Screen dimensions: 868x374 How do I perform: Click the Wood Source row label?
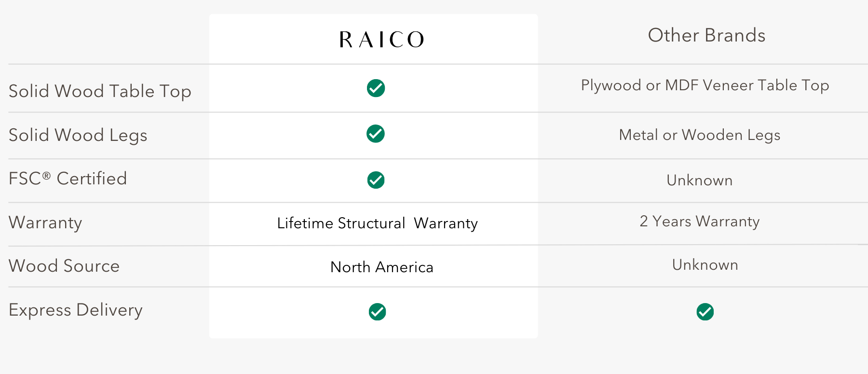(x=64, y=266)
